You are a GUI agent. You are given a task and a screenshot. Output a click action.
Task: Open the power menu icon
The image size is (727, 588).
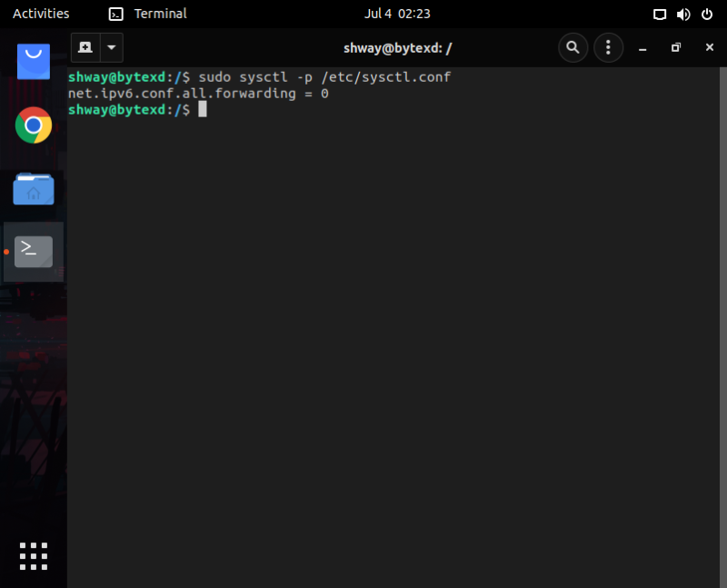pos(706,14)
